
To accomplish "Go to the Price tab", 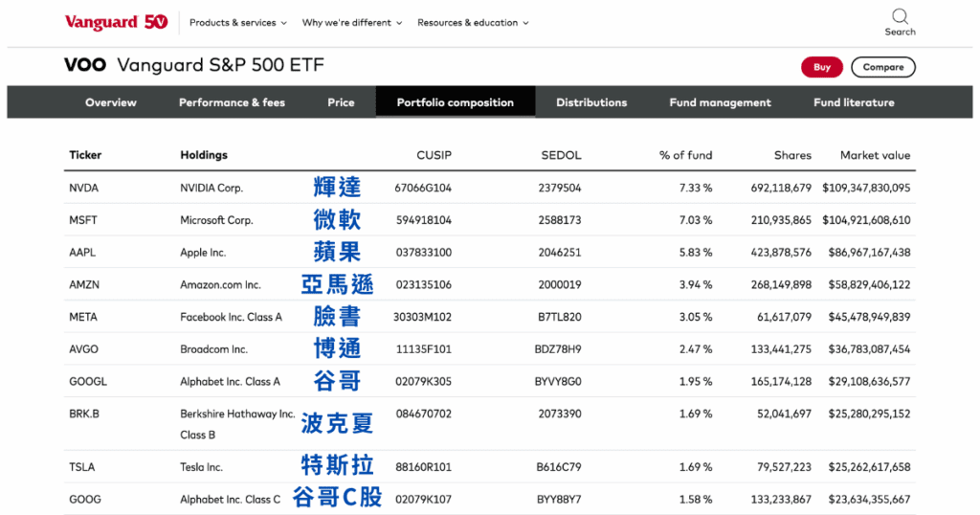I will (x=341, y=102).
